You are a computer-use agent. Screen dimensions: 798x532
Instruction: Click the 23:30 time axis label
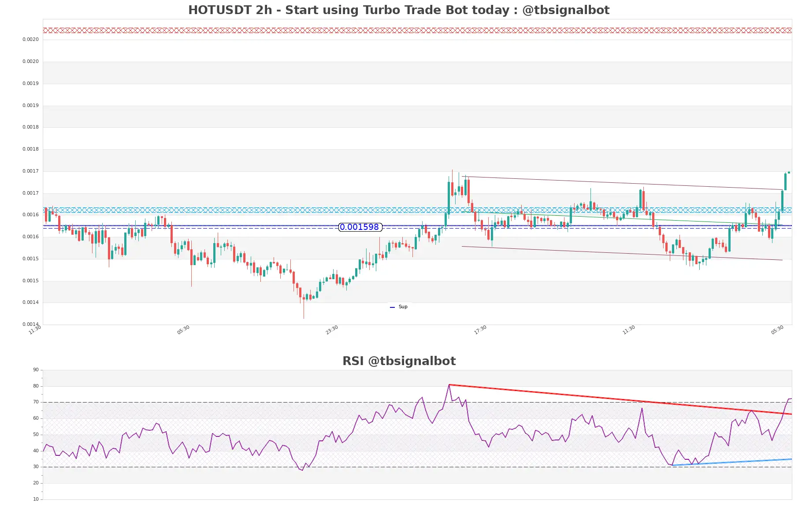pos(332,330)
